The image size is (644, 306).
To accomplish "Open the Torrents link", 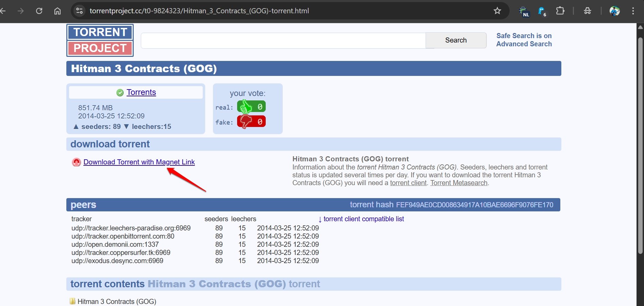I will click(141, 92).
